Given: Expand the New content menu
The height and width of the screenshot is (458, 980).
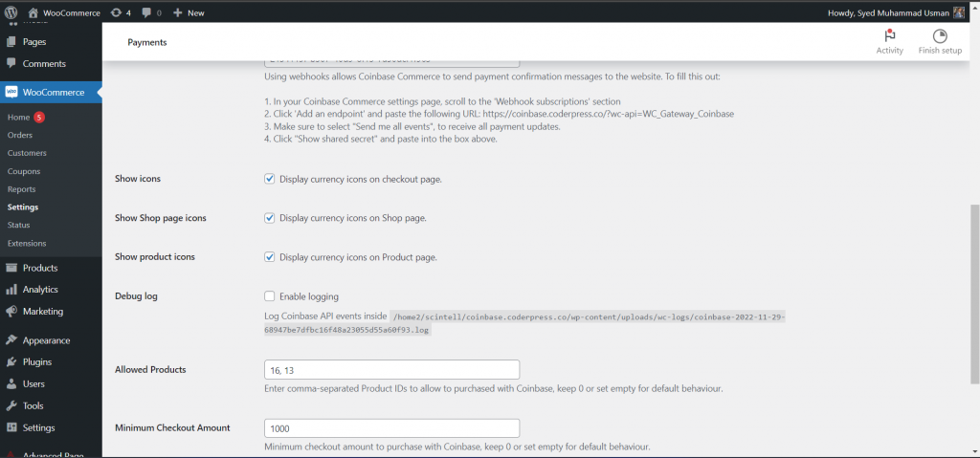Looking at the screenshot, I should tap(189, 13).
